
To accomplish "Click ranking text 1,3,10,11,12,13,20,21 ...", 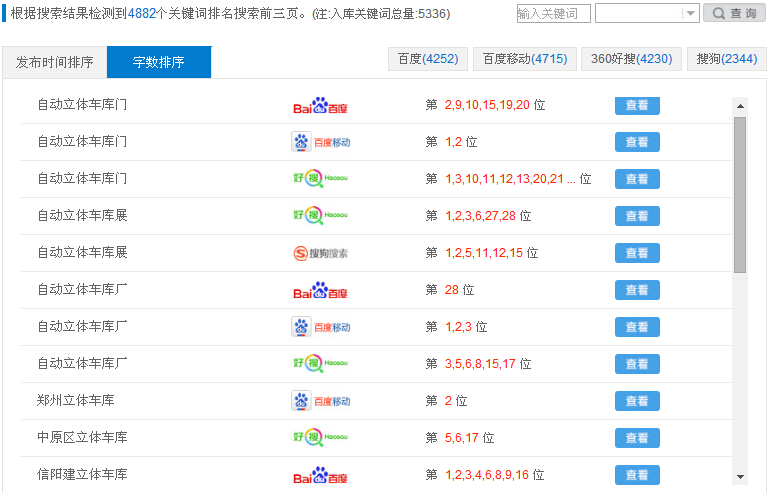I will click(x=504, y=179).
